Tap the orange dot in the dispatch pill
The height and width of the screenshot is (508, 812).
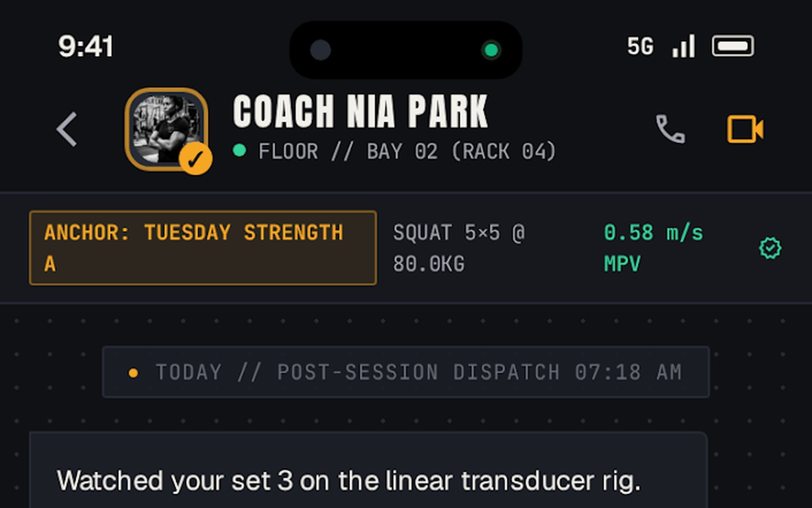(133, 373)
